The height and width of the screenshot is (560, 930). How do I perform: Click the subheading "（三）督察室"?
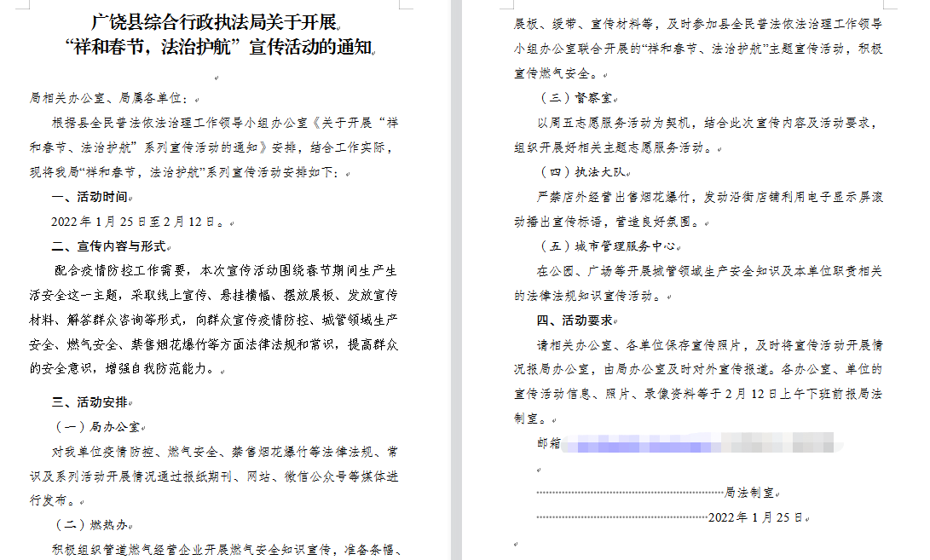[x=575, y=98]
